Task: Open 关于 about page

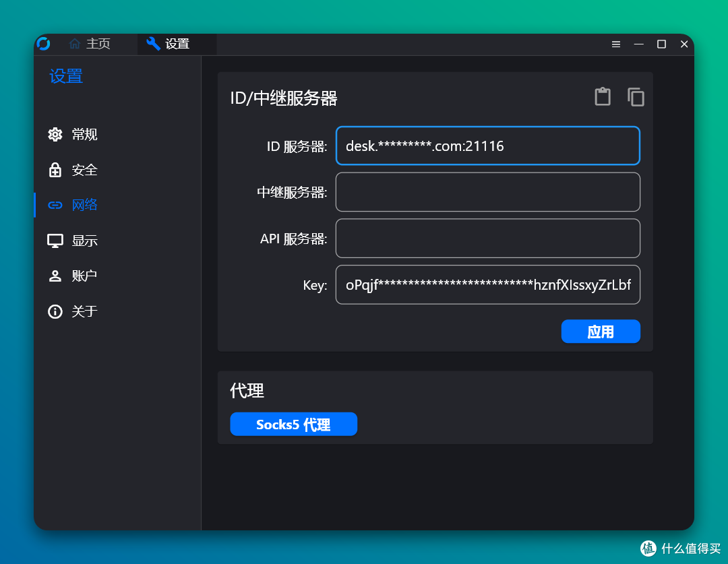Action: pos(72,311)
